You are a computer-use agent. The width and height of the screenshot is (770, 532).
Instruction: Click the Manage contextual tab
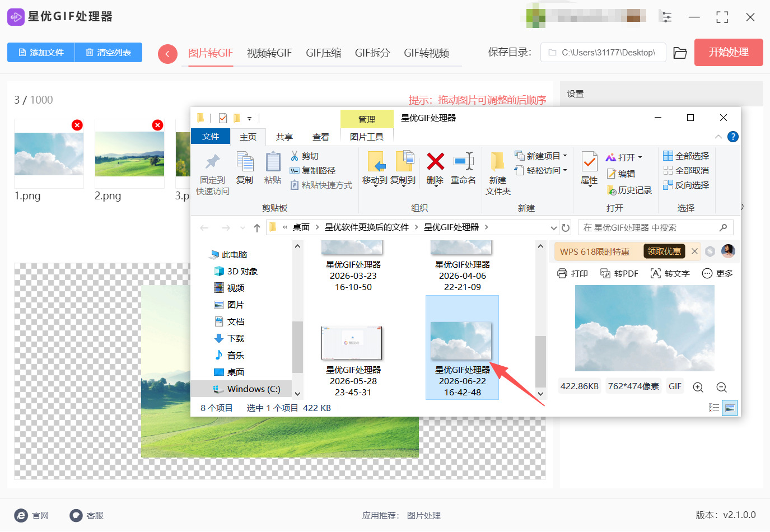[367, 119]
